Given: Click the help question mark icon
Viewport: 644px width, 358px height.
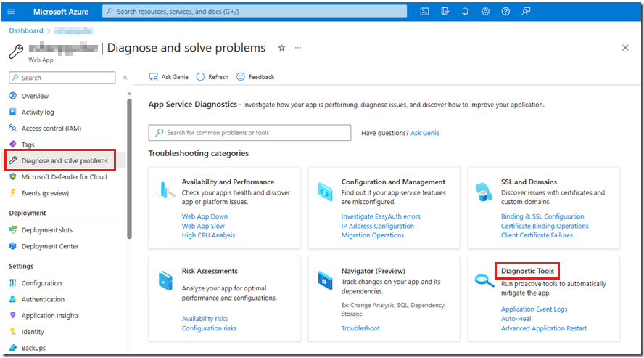Looking at the screenshot, I should [x=505, y=12].
